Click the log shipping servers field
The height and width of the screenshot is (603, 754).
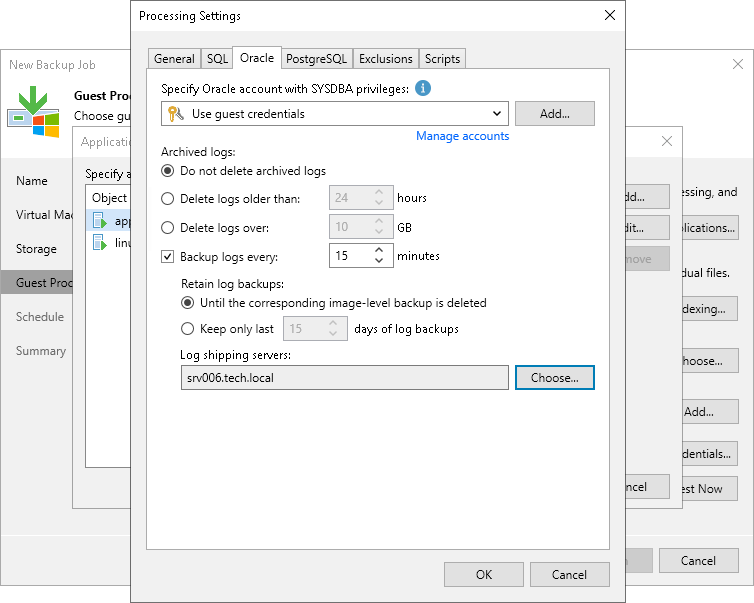(344, 377)
